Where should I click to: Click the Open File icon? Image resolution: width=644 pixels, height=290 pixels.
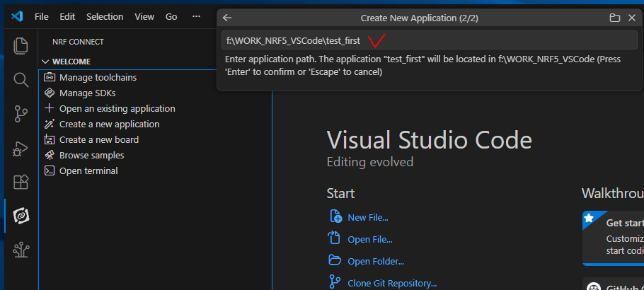(x=334, y=238)
